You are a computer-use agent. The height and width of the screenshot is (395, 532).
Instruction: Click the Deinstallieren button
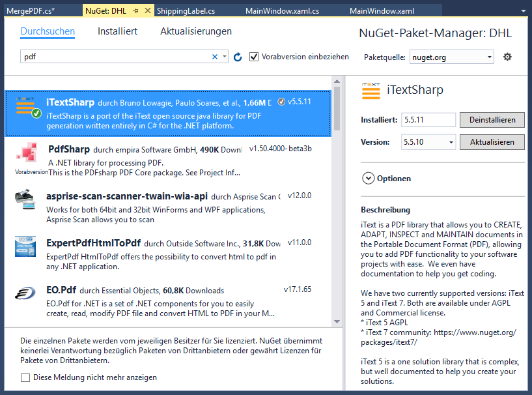click(492, 120)
